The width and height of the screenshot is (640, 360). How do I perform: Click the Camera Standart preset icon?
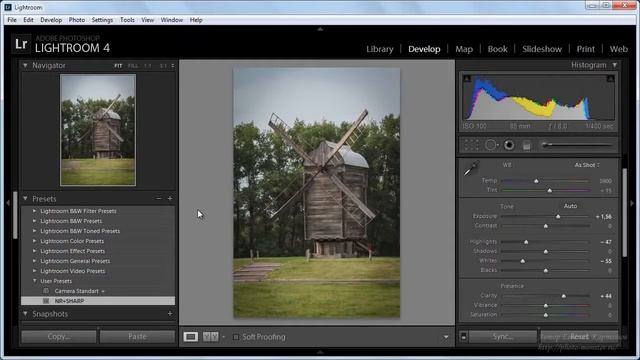tap(46, 291)
